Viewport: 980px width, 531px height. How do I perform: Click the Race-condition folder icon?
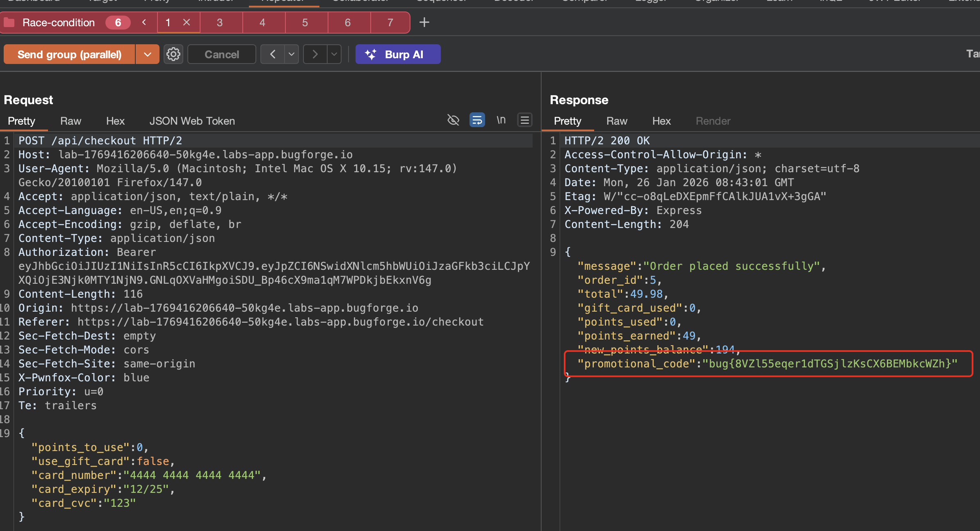coord(9,22)
